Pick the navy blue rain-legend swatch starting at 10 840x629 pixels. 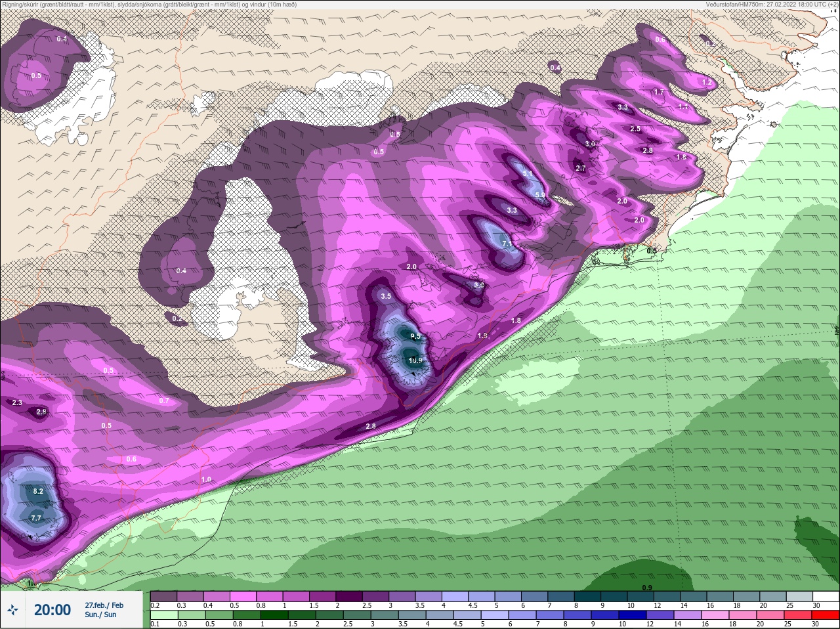tap(633, 615)
